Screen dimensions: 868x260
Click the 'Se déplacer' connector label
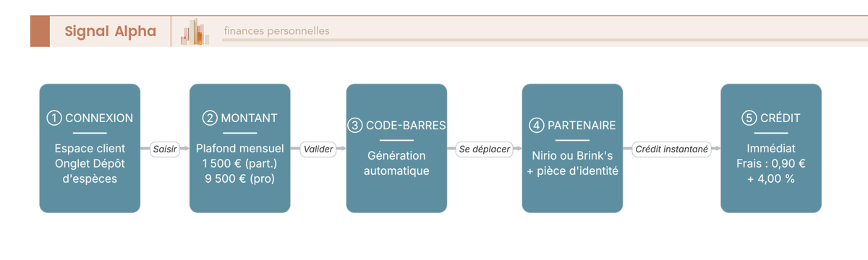485,149
